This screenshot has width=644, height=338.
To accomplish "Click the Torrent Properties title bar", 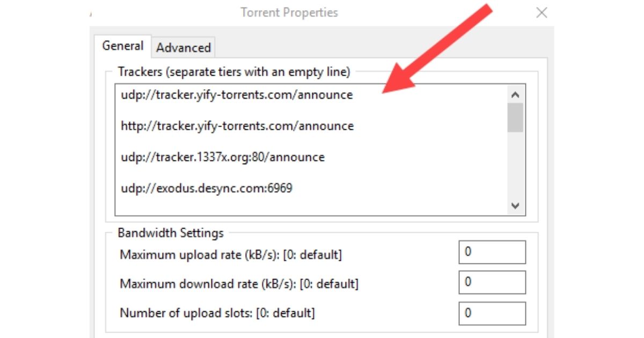I will (290, 12).
